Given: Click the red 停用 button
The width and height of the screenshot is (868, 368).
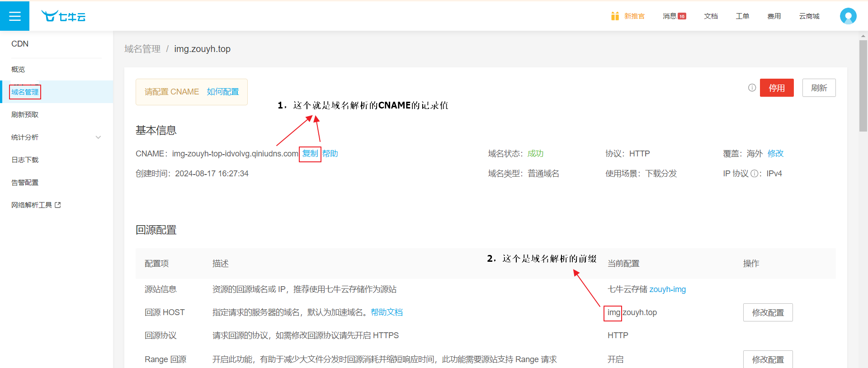Looking at the screenshot, I should 776,88.
